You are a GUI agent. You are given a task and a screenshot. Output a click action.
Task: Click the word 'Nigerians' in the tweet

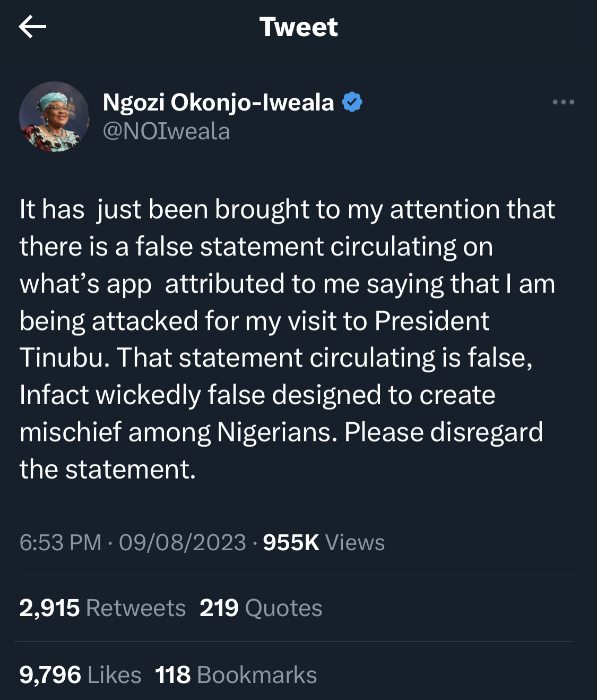click(276, 432)
